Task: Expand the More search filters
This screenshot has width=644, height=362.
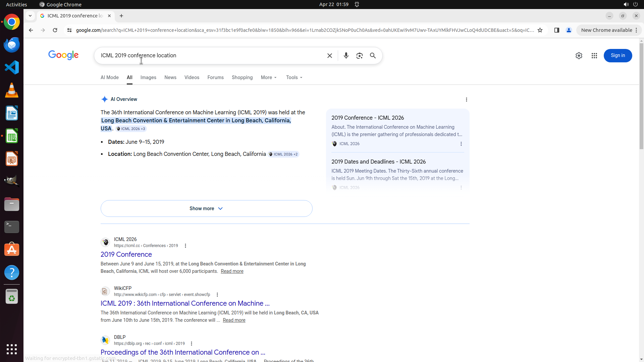Action: [x=269, y=77]
